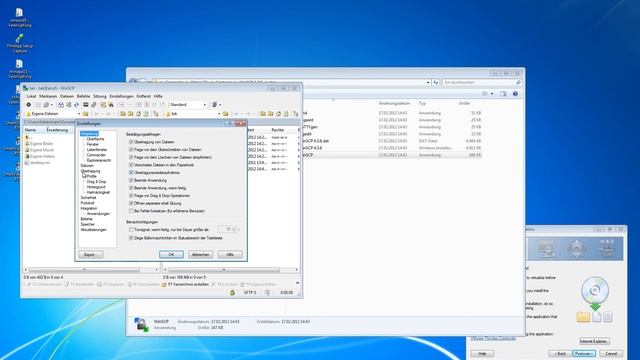Click the winapp5 Verknüpfung desktop shortcut

tap(20, 18)
